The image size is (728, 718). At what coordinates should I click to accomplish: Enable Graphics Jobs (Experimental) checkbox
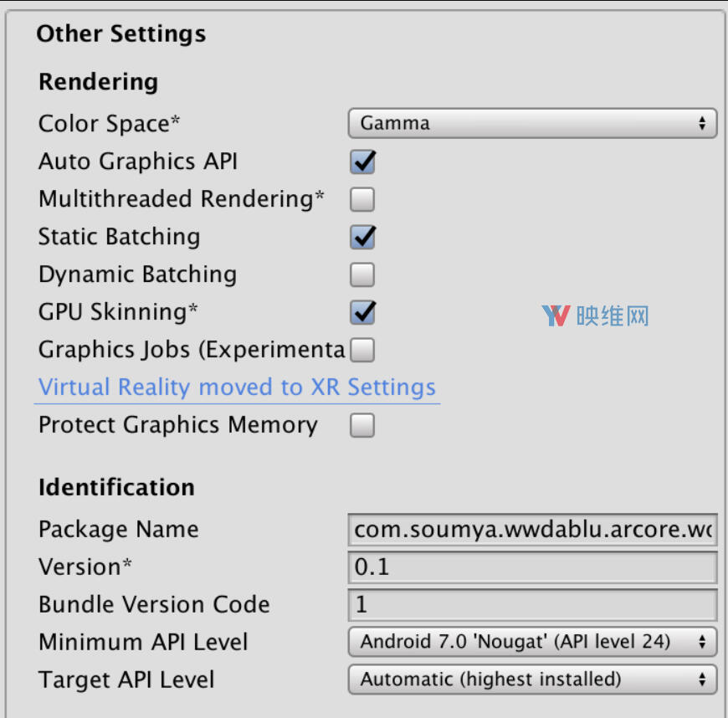tap(362, 350)
